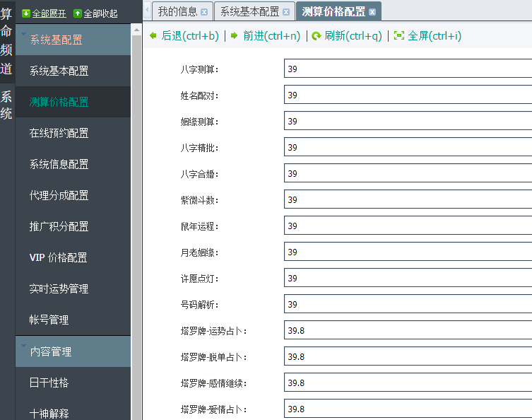532x420 pixels.
Task: Click the 塔罗牌-爱情占卜 price field
Action: pyautogui.click(x=408, y=409)
